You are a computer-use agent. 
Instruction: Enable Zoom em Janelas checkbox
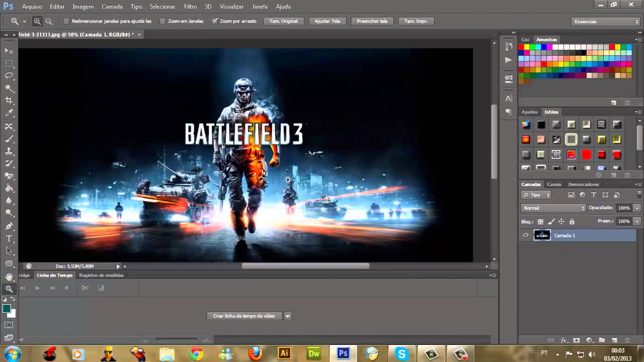pyautogui.click(x=162, y=21)
